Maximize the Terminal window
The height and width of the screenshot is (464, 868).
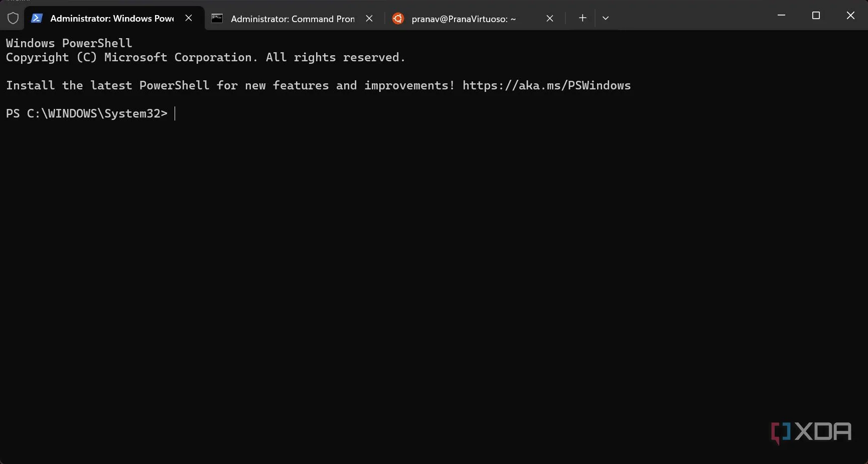click(816, 16)
